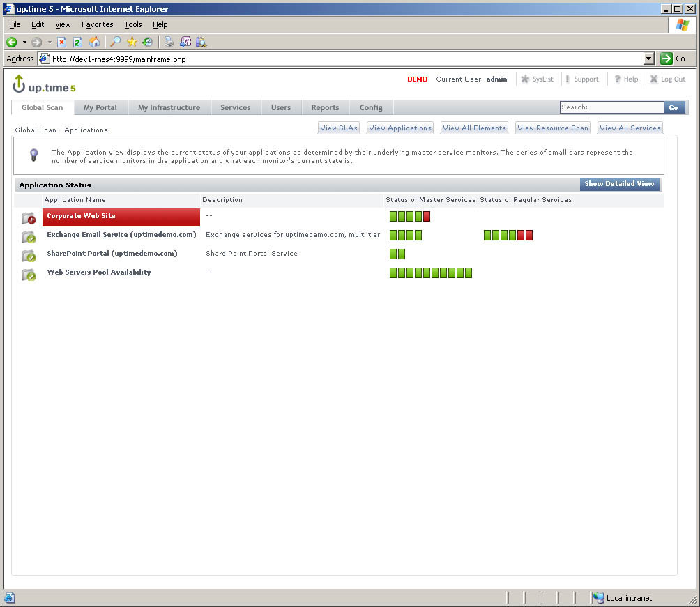Open SharePoint Portal (uptimedemo.com)
Viewport: 700px width, 607px height.
(x=112, y=254)
